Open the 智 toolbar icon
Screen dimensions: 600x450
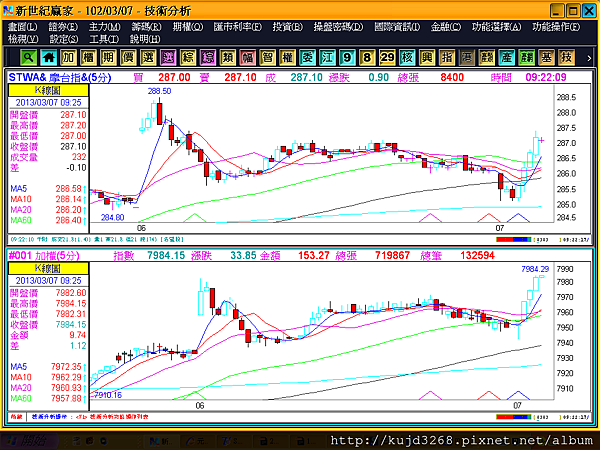click(267, 58)
